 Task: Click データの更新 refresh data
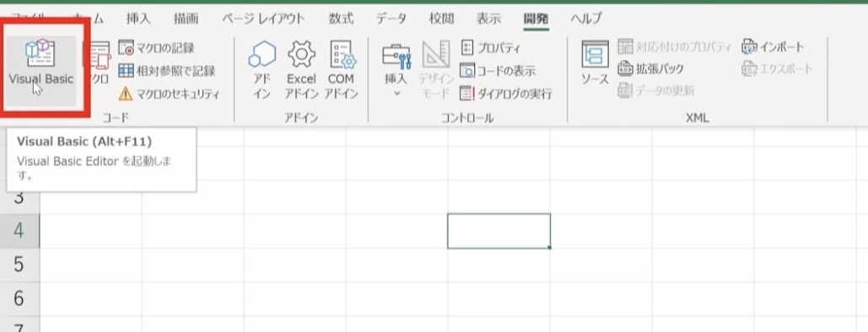[656, 91]
